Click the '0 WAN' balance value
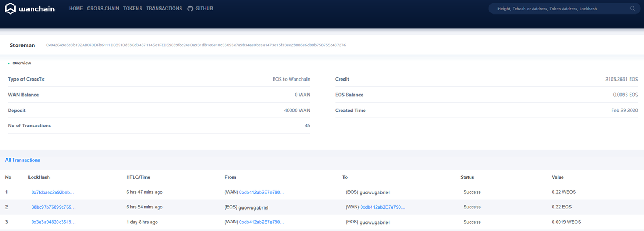 click(303, 95)
